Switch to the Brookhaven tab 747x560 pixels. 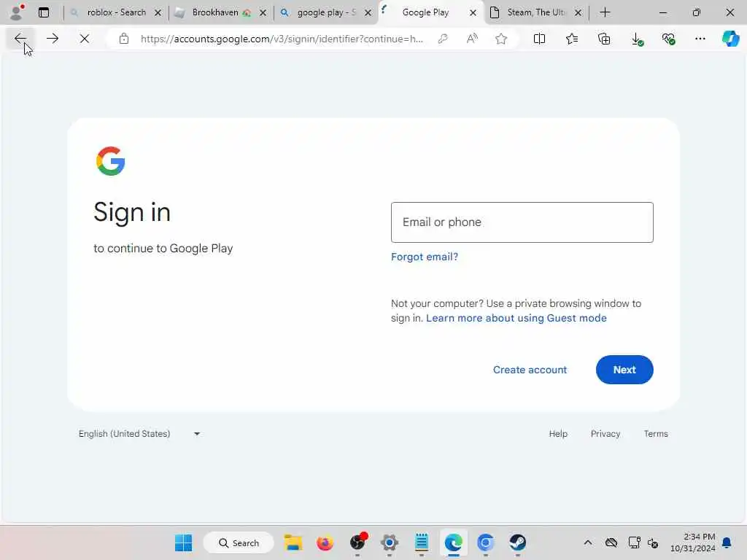pos(221,13)
